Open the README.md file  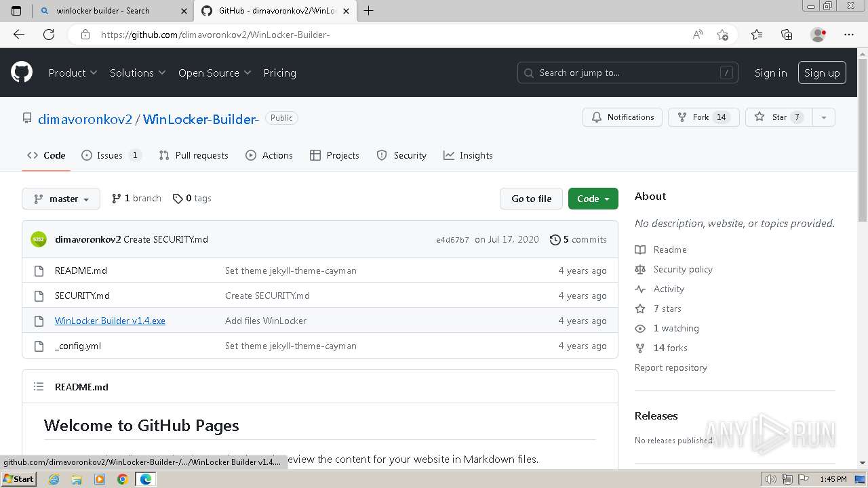[x=81, y=270]
